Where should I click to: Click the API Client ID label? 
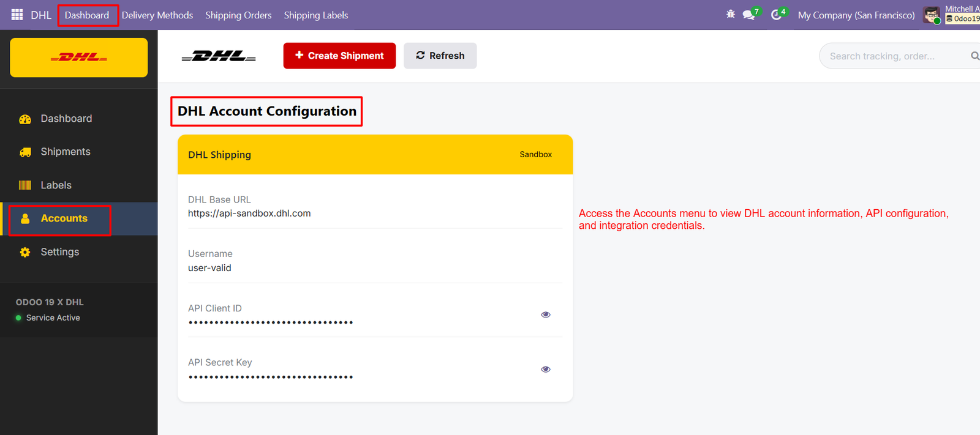click(x=215, y=308)
